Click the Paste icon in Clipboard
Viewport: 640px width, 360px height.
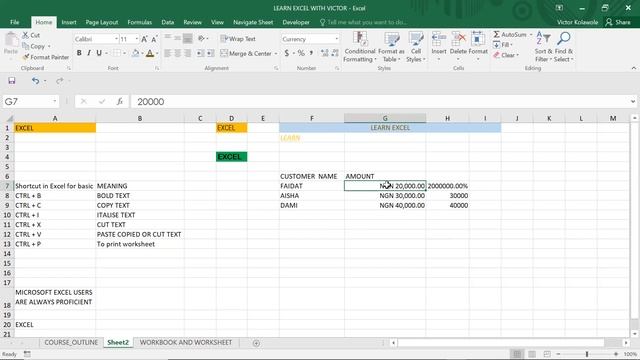coord(11,42)
